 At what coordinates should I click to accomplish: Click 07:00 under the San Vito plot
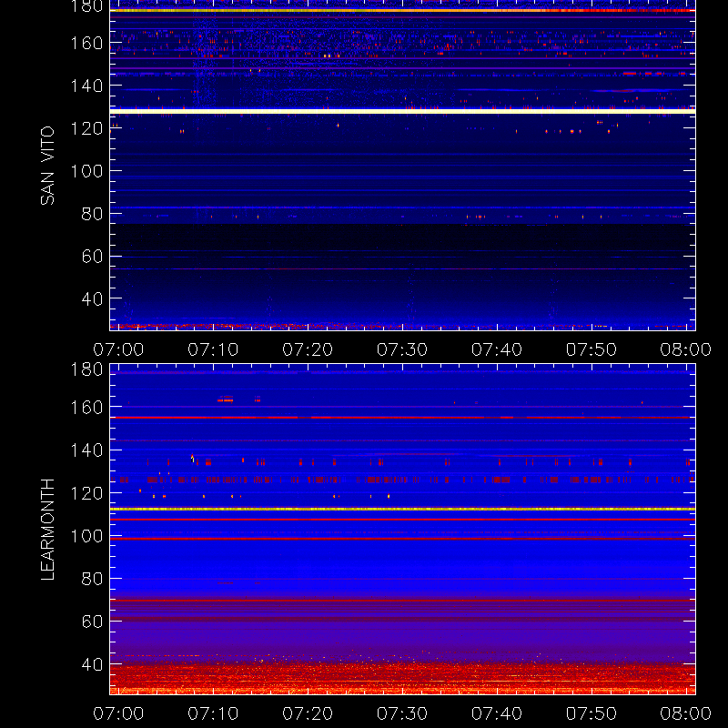coord(118,349)
